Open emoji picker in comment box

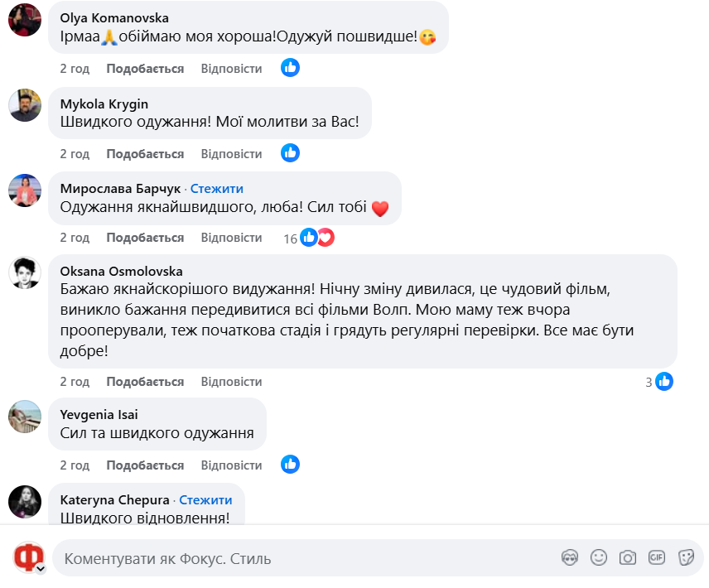599,557
